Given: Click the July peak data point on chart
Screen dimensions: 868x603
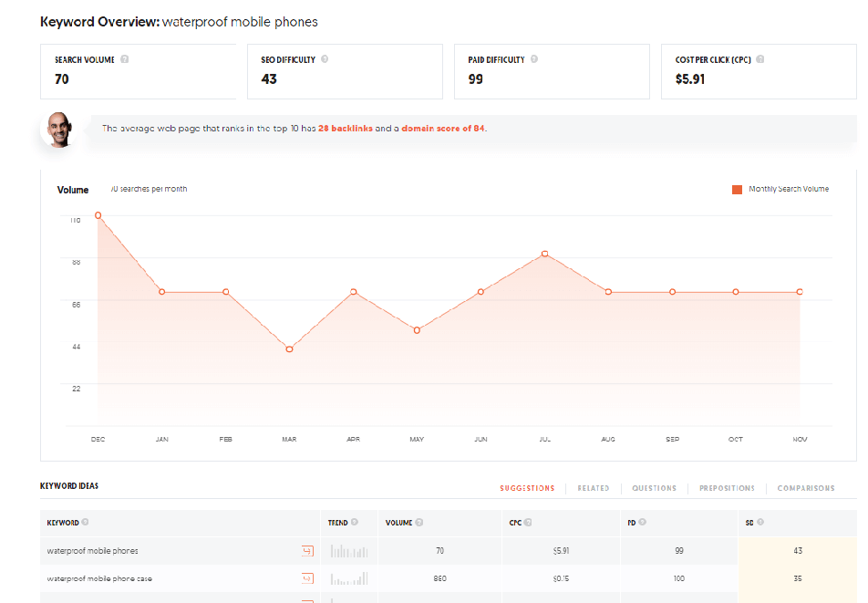Looking at the screenshot, I should click(x=544, y=255).
